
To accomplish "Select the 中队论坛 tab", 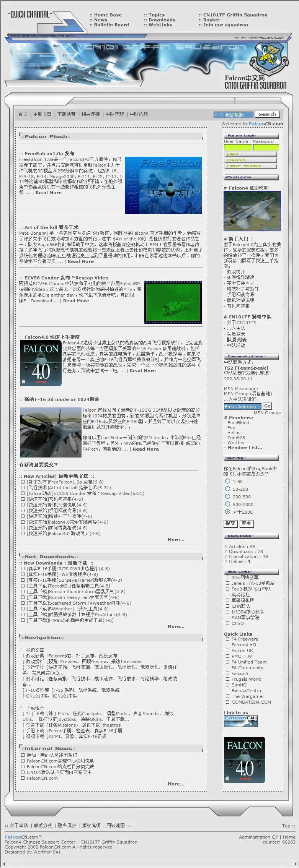I will point(139,114).
